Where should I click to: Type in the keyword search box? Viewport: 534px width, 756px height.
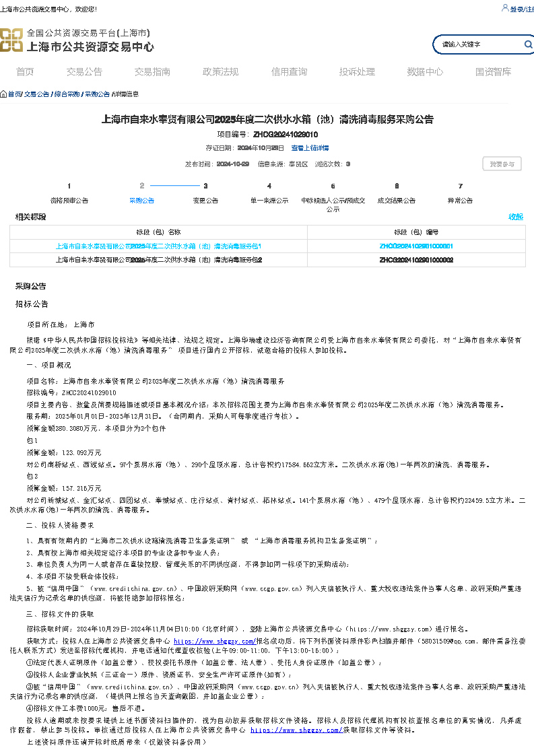click(478, 44)
